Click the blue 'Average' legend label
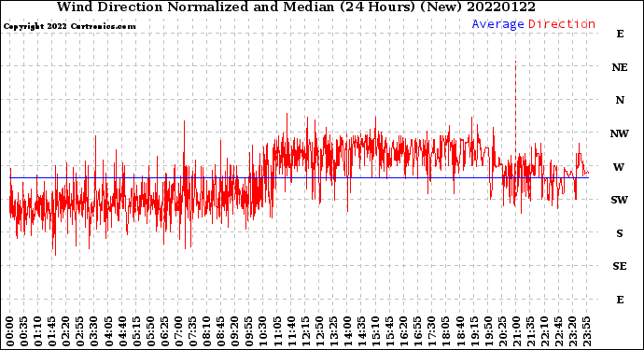The image size is (644, 350). (x=497, y=24)
